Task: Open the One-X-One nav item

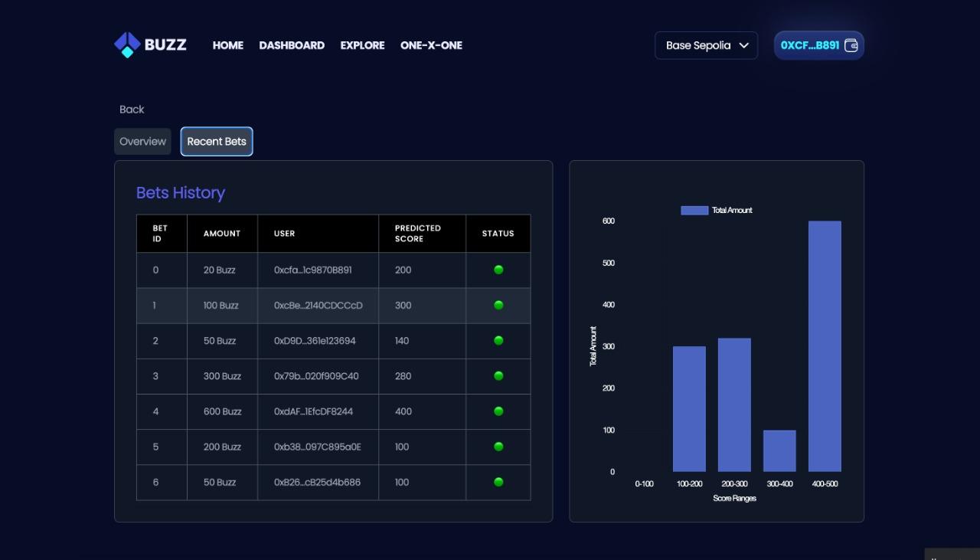Action: coord(431,45)
